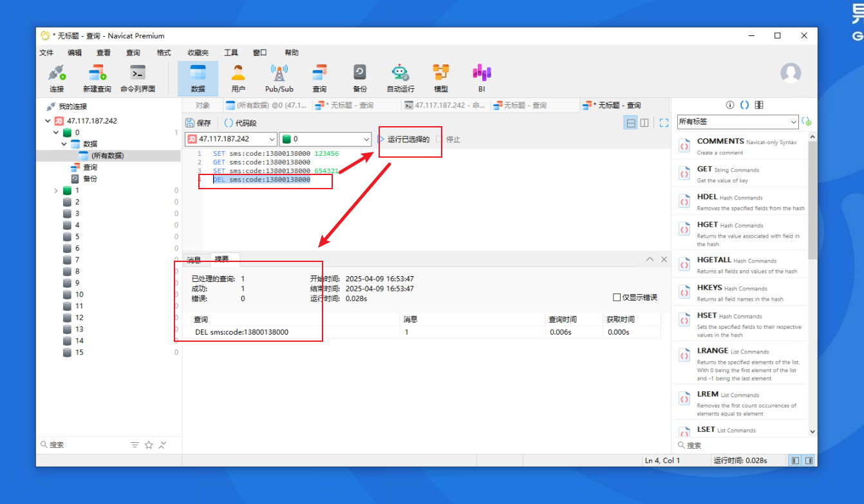Close the results pane with X icon
Screen dimensions: 864x504
[664, 259]
